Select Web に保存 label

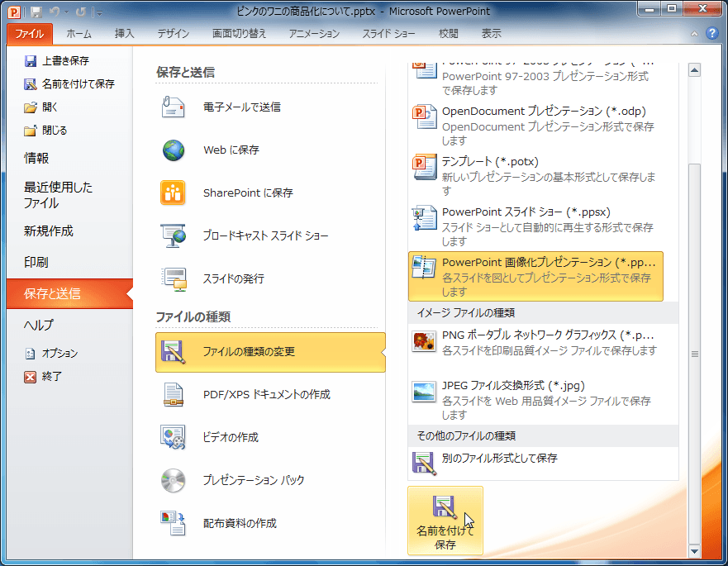tap(231, 150)
